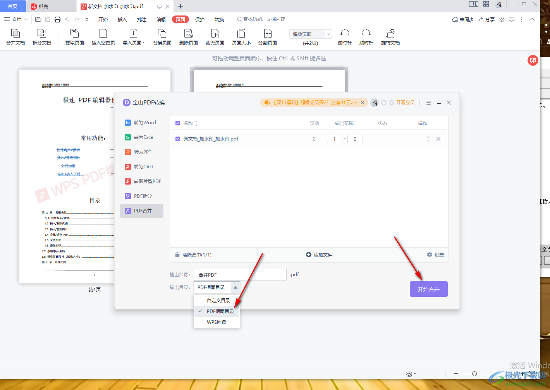Click the red floating badge at right edge
Screen dimensions: 550x390
click(533, 60)
